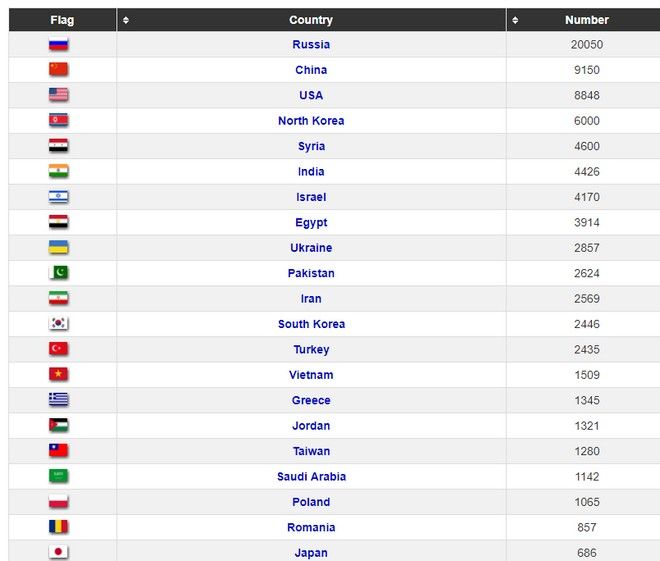Click the Ukraine flag icon
Screen dimensions: 660x561
point(59,248)
